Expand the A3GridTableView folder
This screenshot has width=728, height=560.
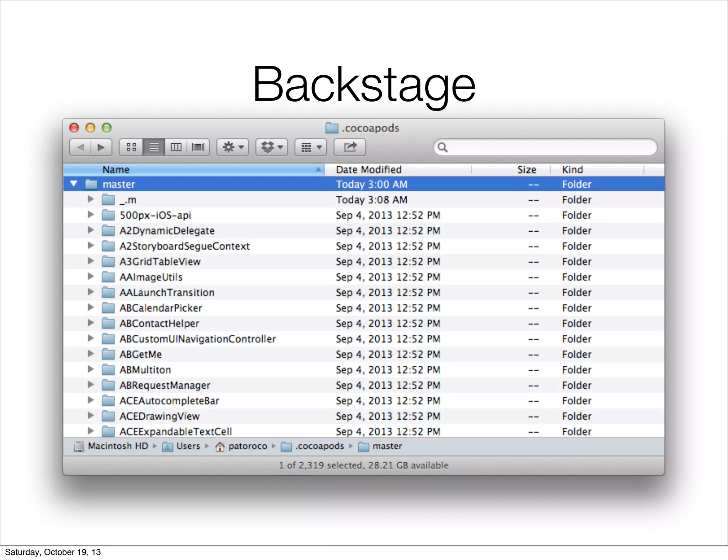click(91, 261)
